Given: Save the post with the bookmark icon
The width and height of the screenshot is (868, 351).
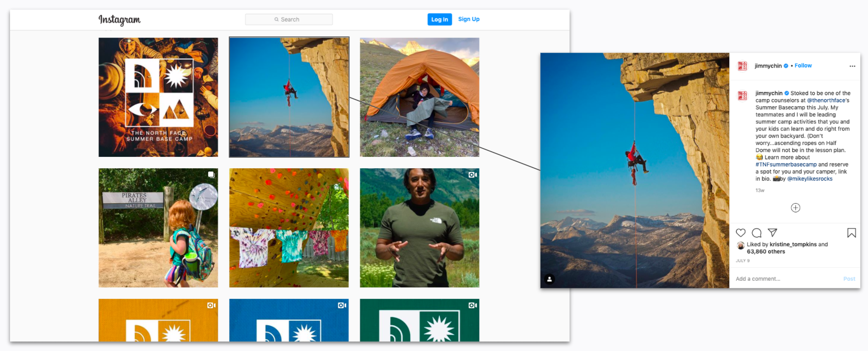Looking at the screenshot, I should 852,233.
